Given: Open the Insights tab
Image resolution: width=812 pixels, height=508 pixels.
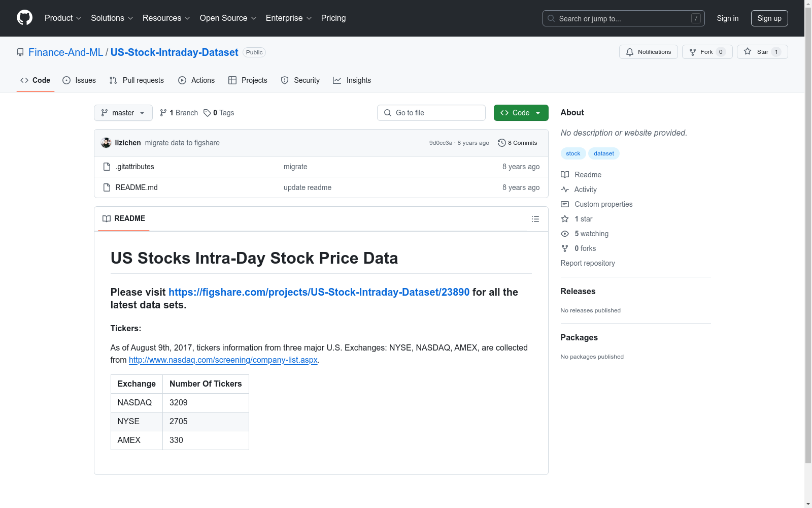Looking at the screenshot, I should coord(352,80).
